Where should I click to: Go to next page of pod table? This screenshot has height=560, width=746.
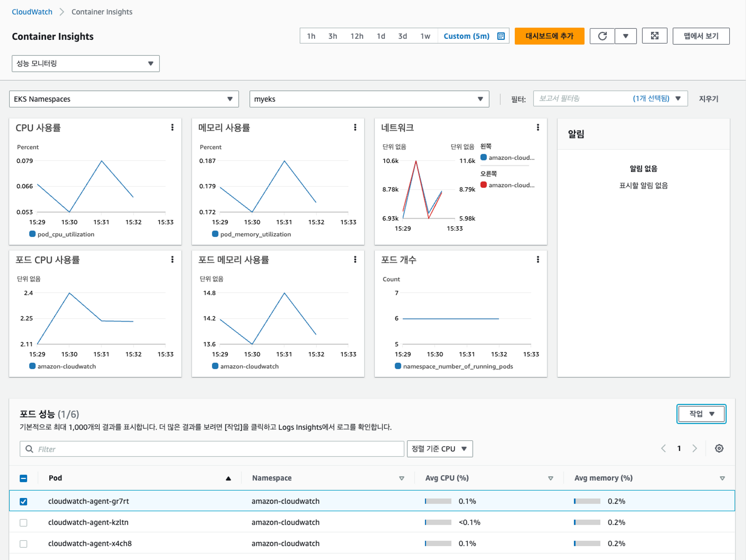pyautogui.click(x=695, y=448)
